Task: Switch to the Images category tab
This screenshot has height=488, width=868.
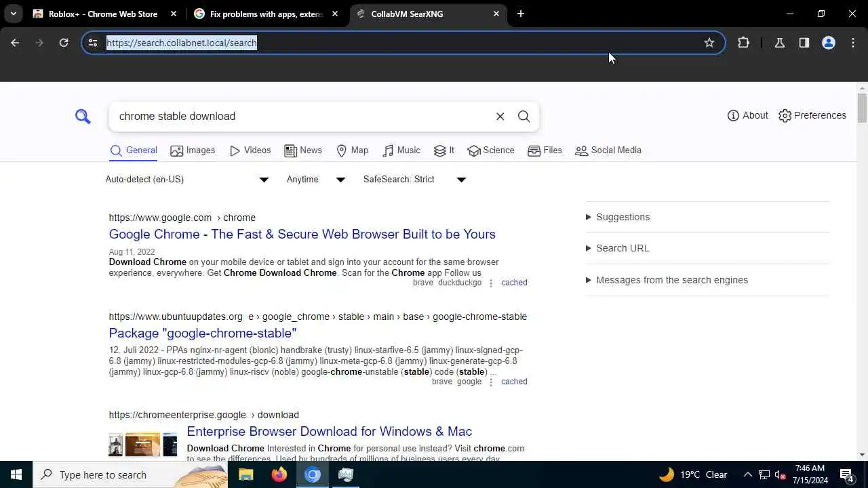Action: pos(193,150)
